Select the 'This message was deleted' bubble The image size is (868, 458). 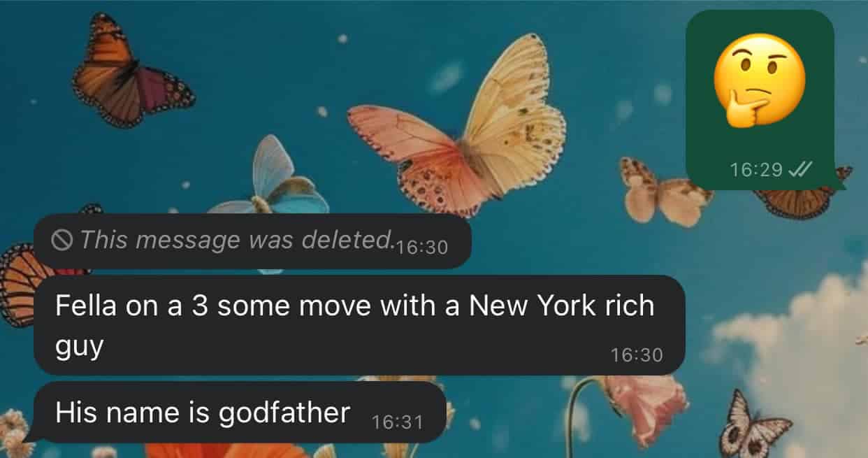[252, 241]
